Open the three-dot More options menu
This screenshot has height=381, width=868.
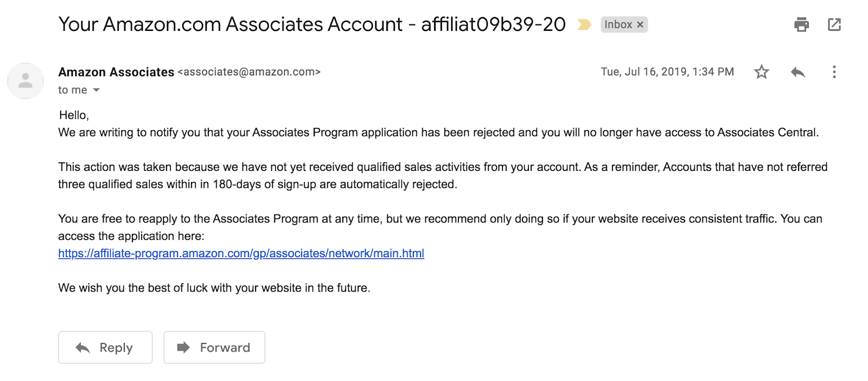834,72
